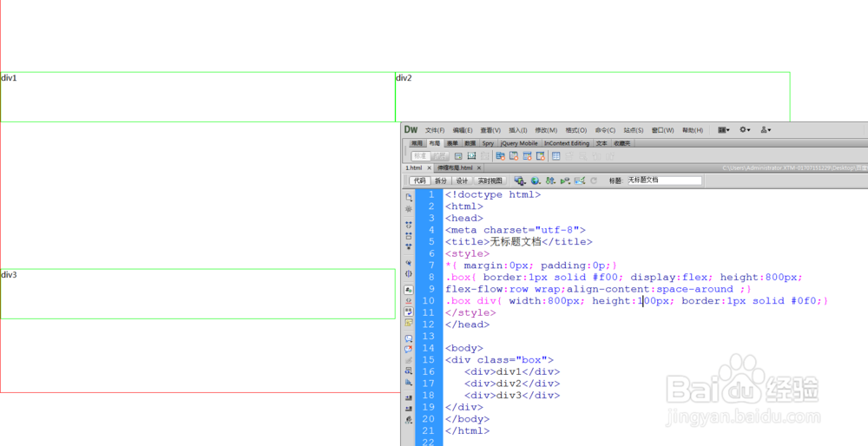Screen dimensions: 868x446
Task: Click the 标题 document title field
Action: click(664, 180)
